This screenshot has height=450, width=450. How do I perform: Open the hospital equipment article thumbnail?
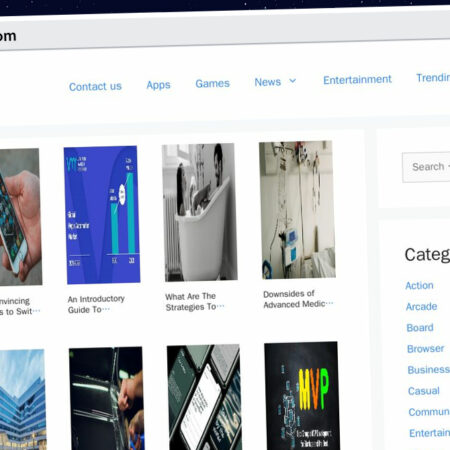(x=297, y=210)
